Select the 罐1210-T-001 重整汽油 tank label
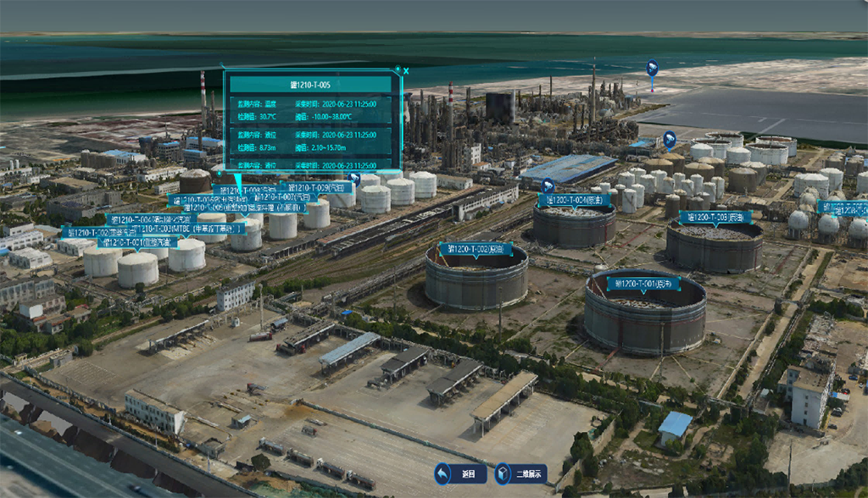 point(137,242)
